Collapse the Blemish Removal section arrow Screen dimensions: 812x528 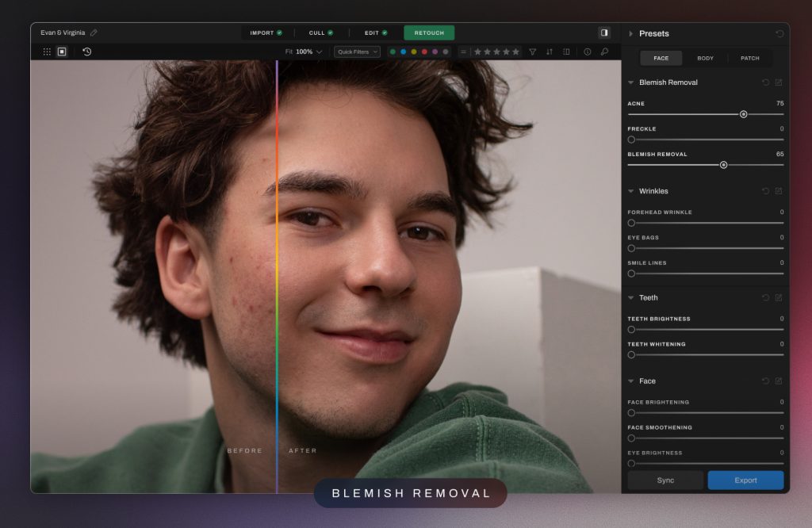(630, 82)
